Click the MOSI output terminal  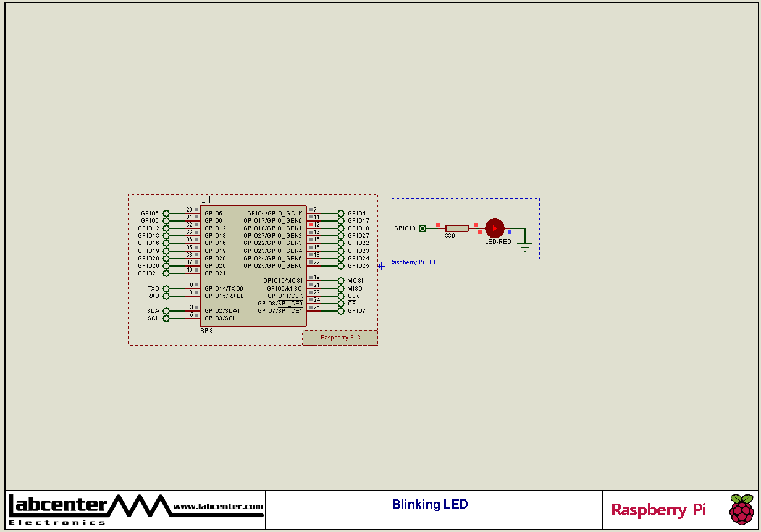(x=340, y=280)
